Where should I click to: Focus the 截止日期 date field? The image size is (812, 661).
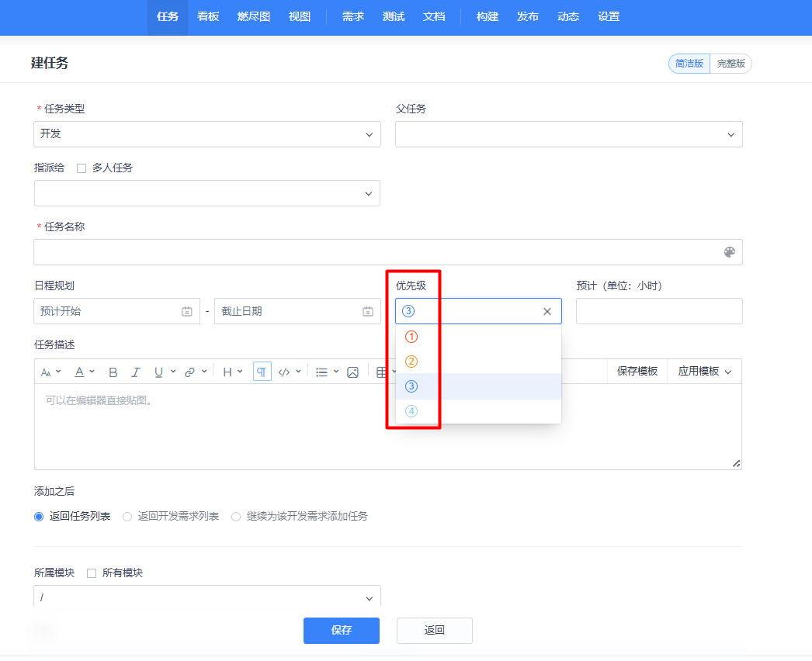(297, 311)
